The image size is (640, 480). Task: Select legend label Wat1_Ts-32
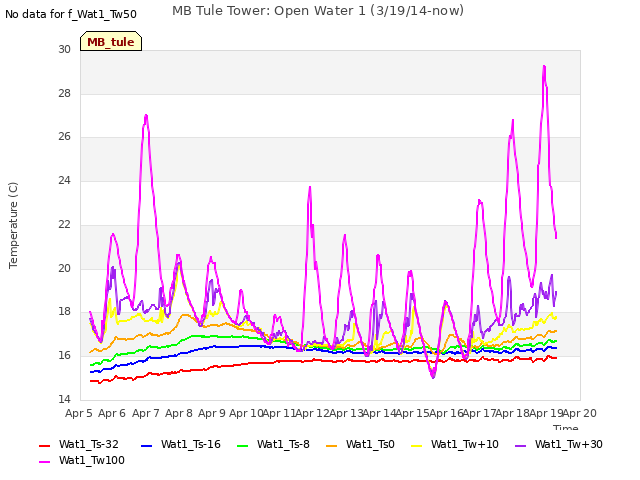(x=89, y=444)
